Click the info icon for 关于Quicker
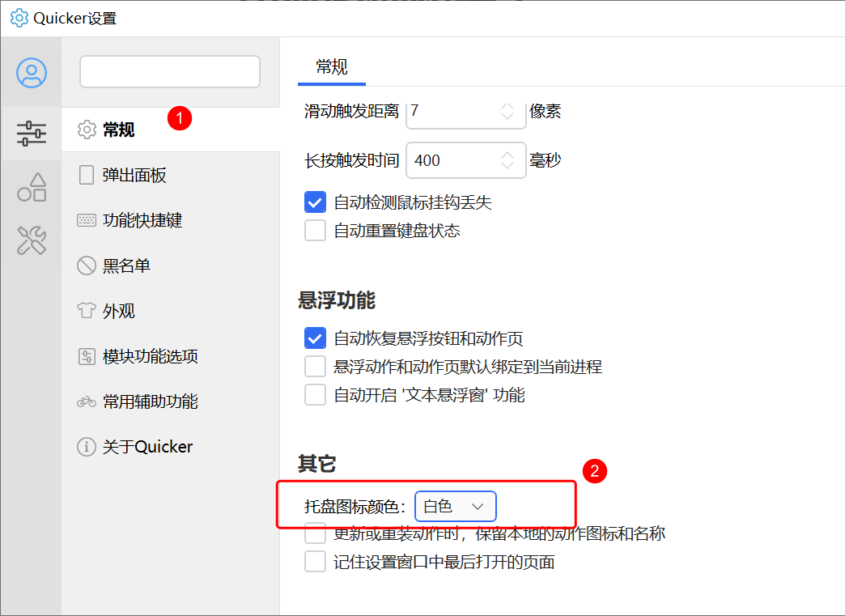Screen dimensions: 845x616 [x=87, y=446]
